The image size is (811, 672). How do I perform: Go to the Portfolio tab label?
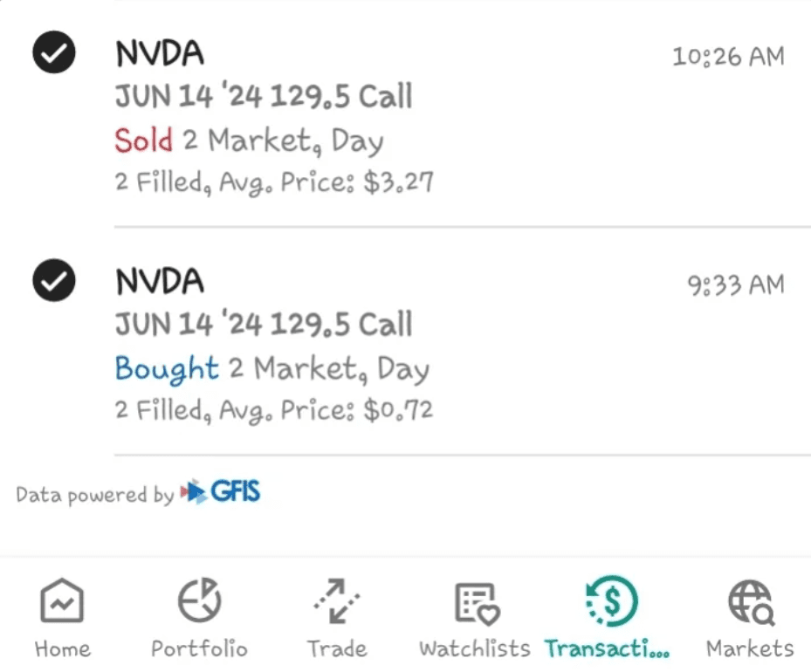[199, 648]
